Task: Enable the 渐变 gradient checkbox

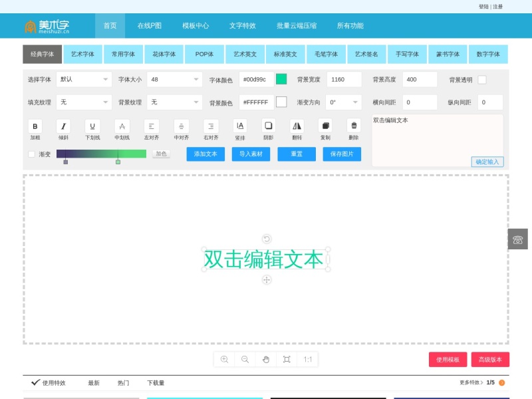Action: pyautogui.click(x=31, y=154)
